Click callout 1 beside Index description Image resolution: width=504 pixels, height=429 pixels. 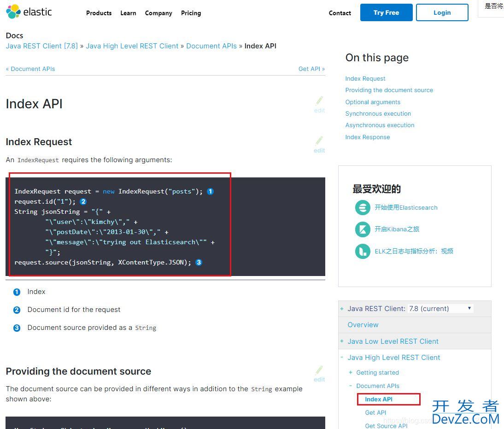(x=17, y=292)
